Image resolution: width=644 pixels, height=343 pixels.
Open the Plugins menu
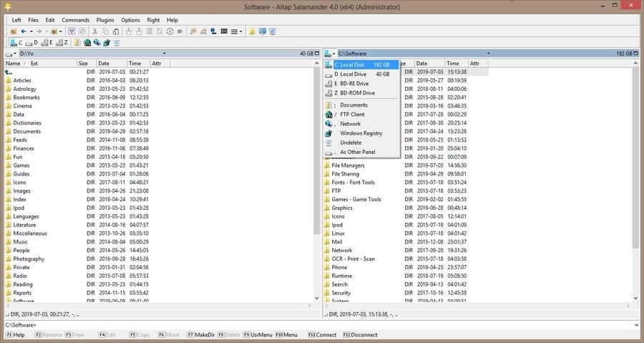point(105,20)
